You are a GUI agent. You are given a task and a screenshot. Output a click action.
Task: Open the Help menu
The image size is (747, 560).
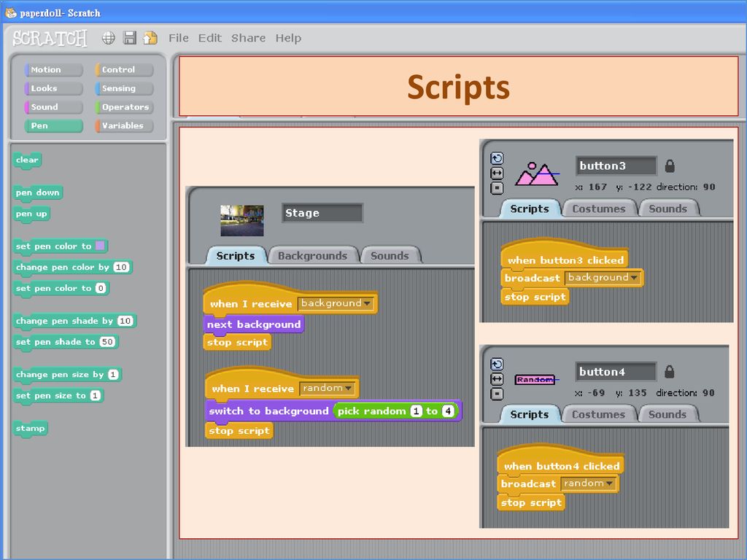[x=288, y=38]
